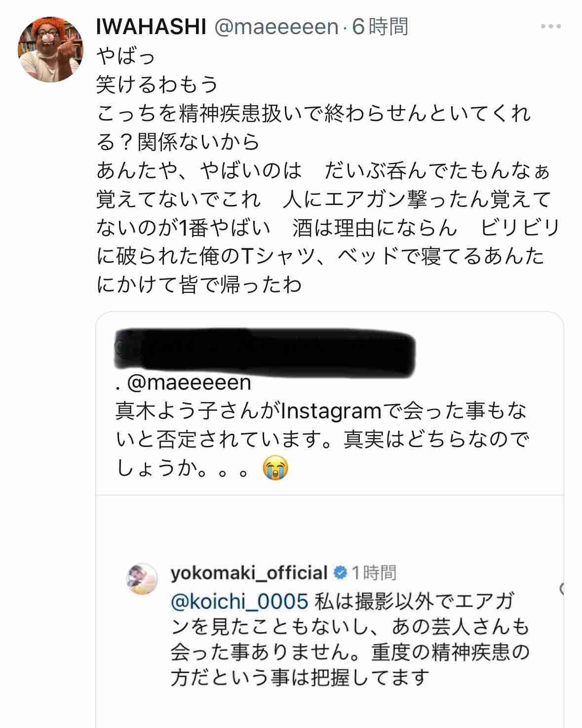This screenshot has height=728, width=582.
Task: Click IWAHASHI's profile avatar photo
Action: [x=50, y=49]
